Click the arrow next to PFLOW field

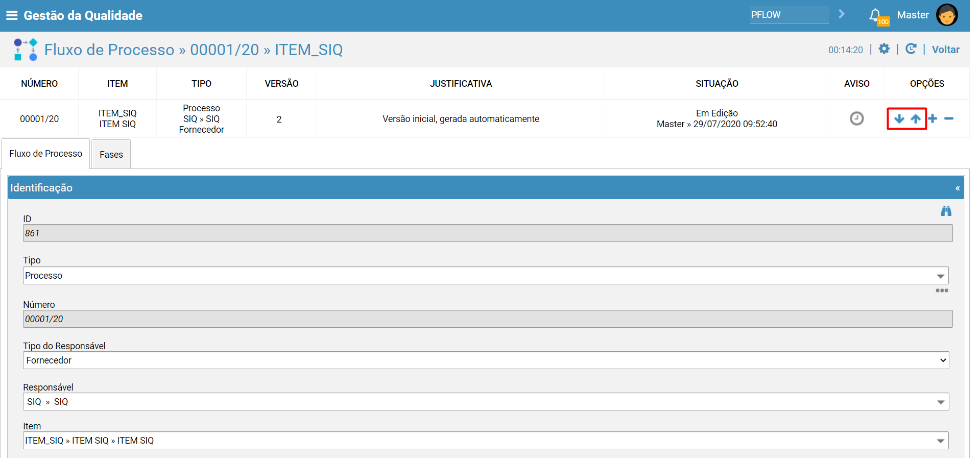tap(842, 14)
